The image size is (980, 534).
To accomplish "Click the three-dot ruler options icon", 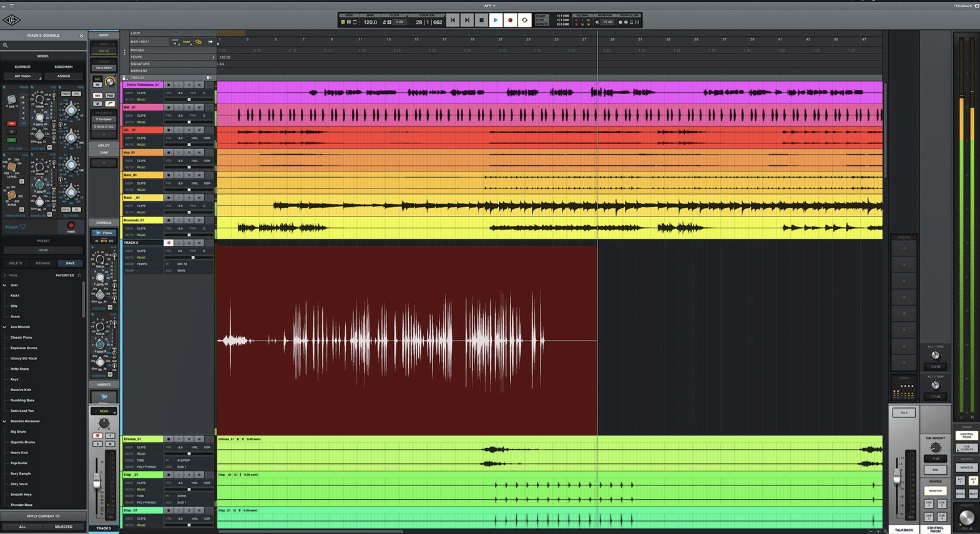I will pos(125,52).
